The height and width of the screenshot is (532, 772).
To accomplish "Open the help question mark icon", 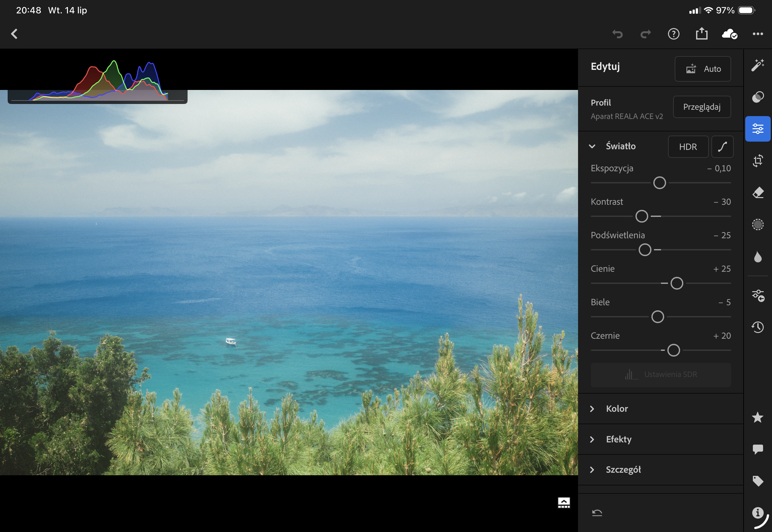I will [674, 34].
